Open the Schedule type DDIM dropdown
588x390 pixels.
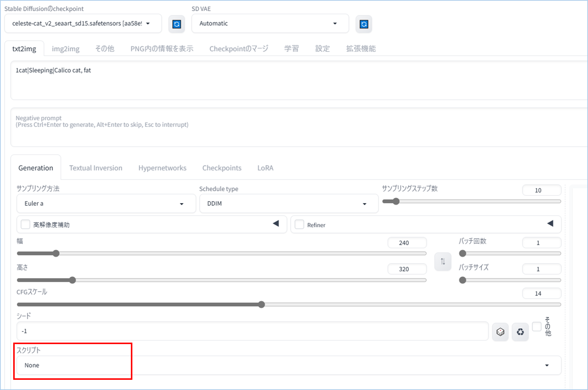point(288,203)
